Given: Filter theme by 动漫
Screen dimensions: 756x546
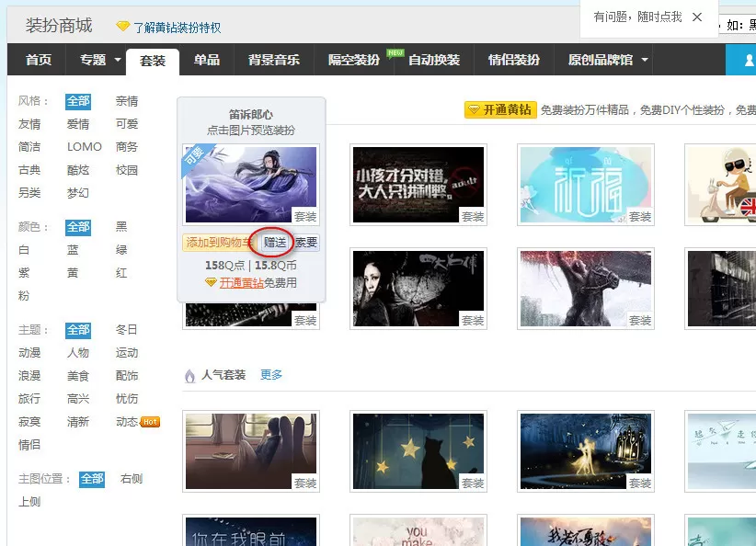Looking at the screenshot, I should [x=29, y=353].
